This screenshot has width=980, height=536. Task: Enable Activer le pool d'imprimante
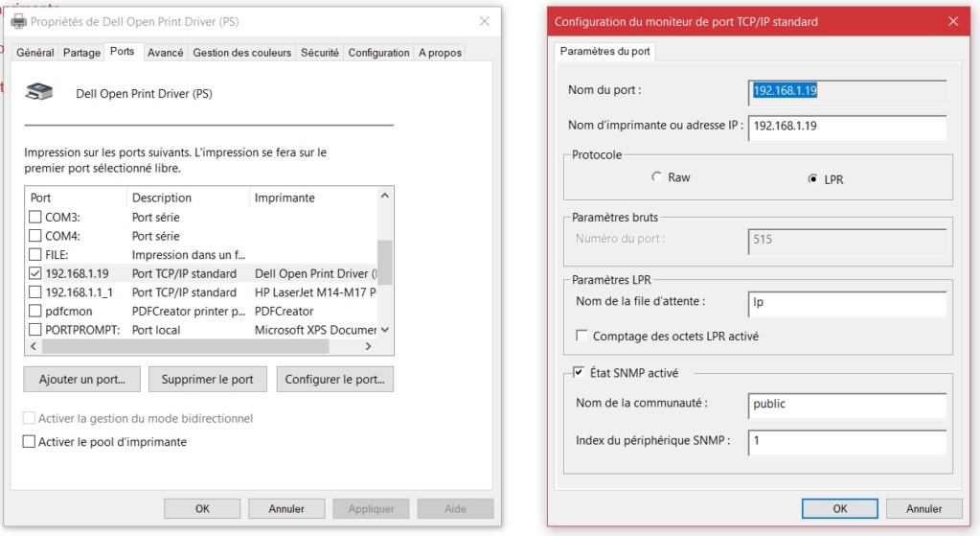coord(29,442)
